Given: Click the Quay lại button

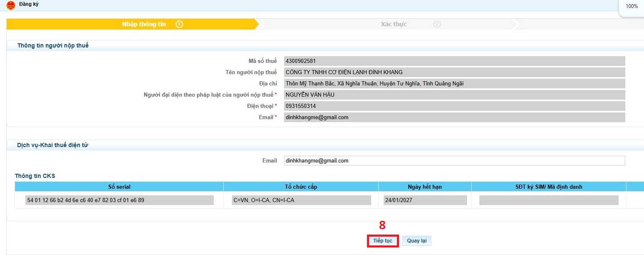Looking at the screenshot, I should [417, 241].
